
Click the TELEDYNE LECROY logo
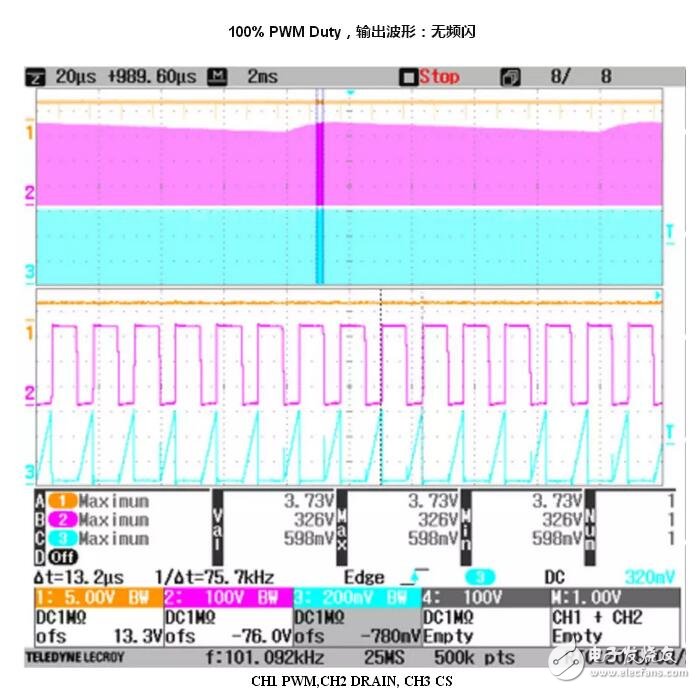[x=75, y=657]
